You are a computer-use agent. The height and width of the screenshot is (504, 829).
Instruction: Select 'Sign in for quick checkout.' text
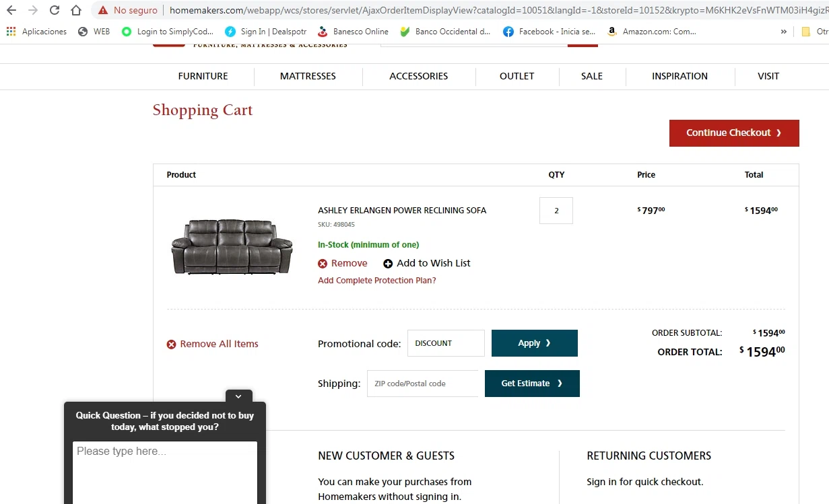[645, 482]
